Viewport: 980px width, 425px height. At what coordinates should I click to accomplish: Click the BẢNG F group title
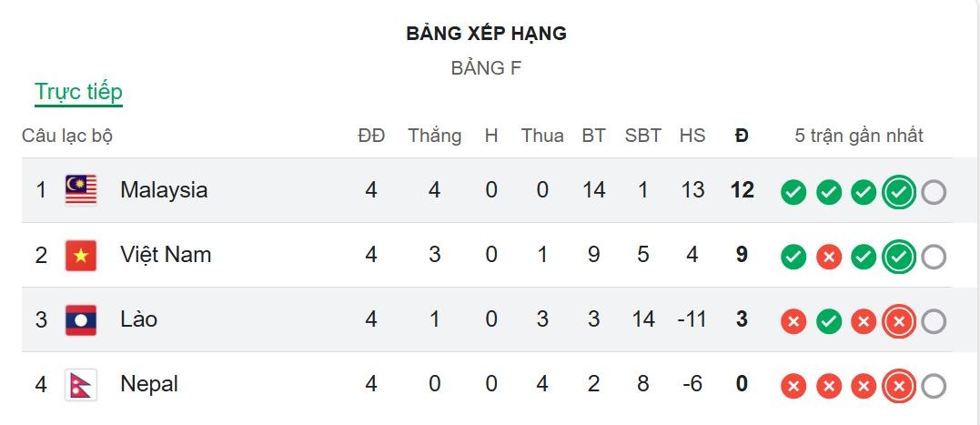click(486, 68)
